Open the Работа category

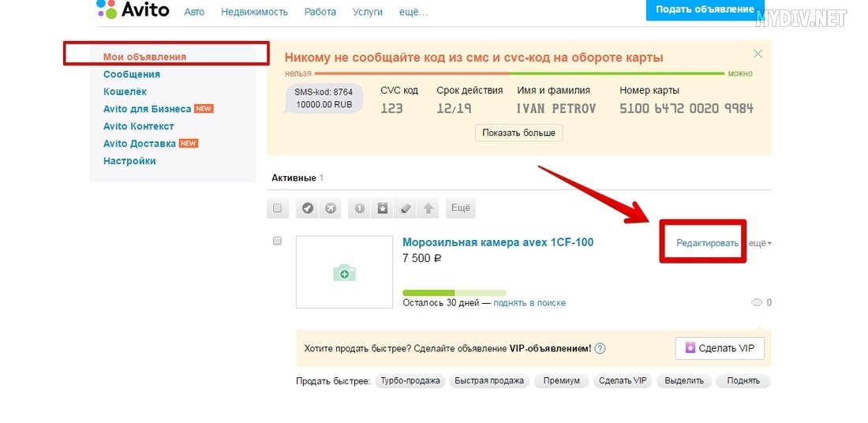[320, 12]
